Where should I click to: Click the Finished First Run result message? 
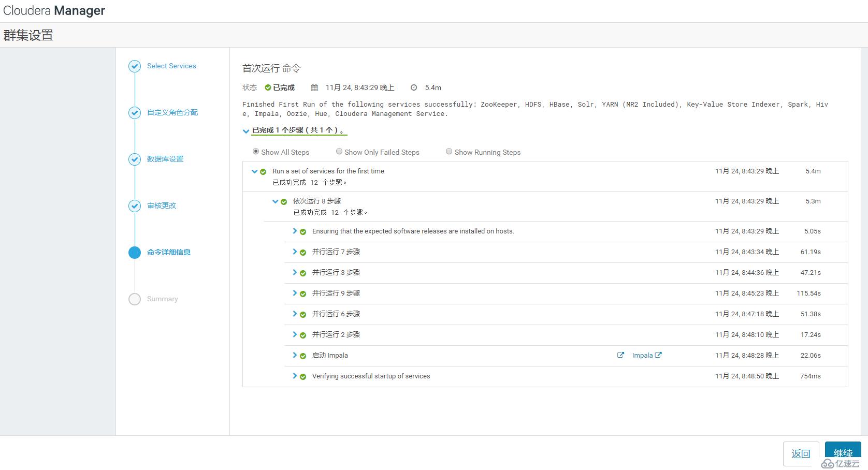[535, 109]
